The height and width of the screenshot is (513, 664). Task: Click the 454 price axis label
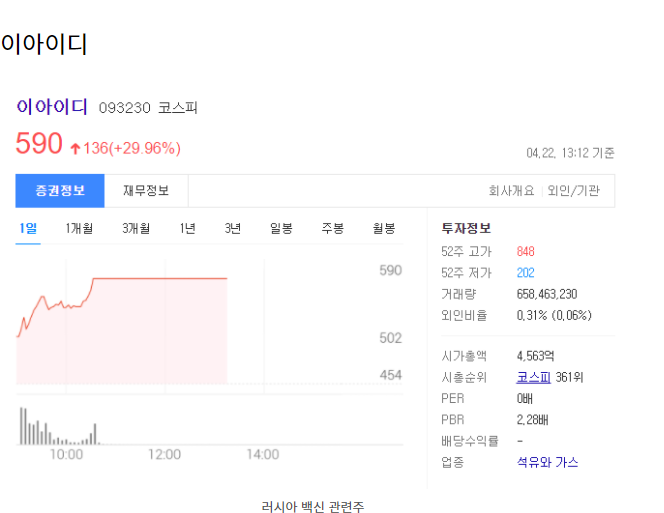[x=390, y=375]
